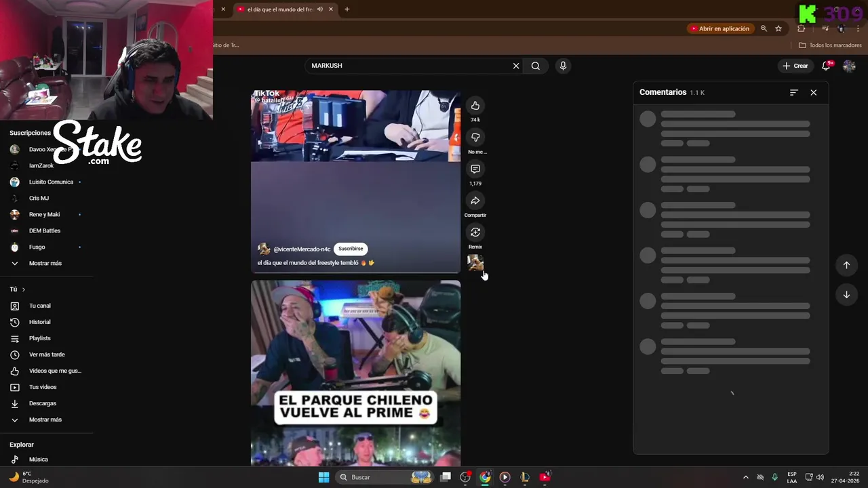Open Chrome extensions puzzle icon
The width and height of the screenshot is (868, 488).
(x=802, y=28)
